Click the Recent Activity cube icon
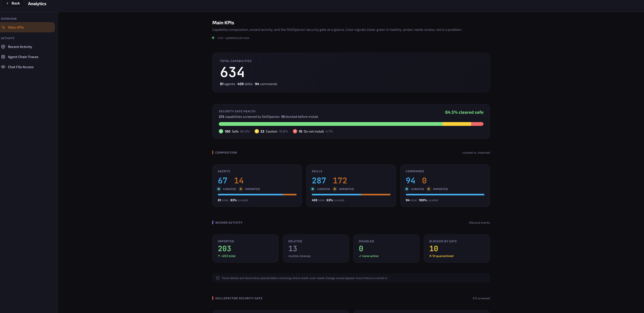The height and width of the screenshot is (313, 644). (3, 47)
